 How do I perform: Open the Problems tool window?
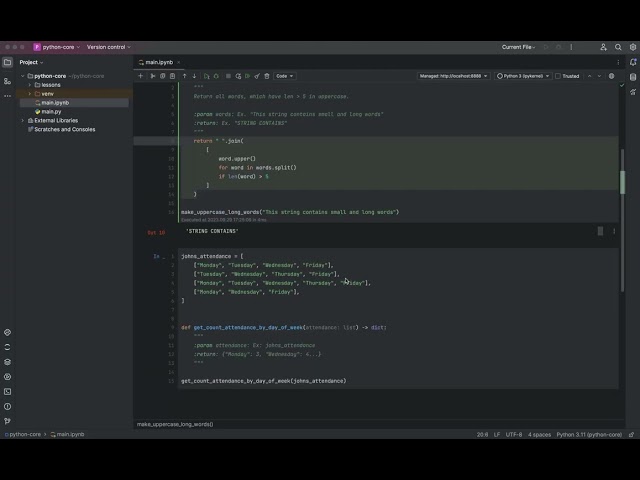click(x=7, y=407)
